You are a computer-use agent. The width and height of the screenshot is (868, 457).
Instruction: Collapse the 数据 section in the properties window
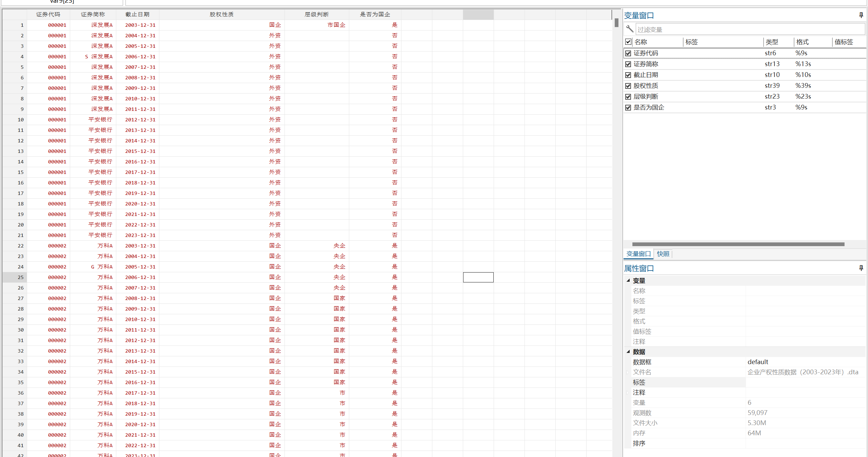tap(628, 352)
